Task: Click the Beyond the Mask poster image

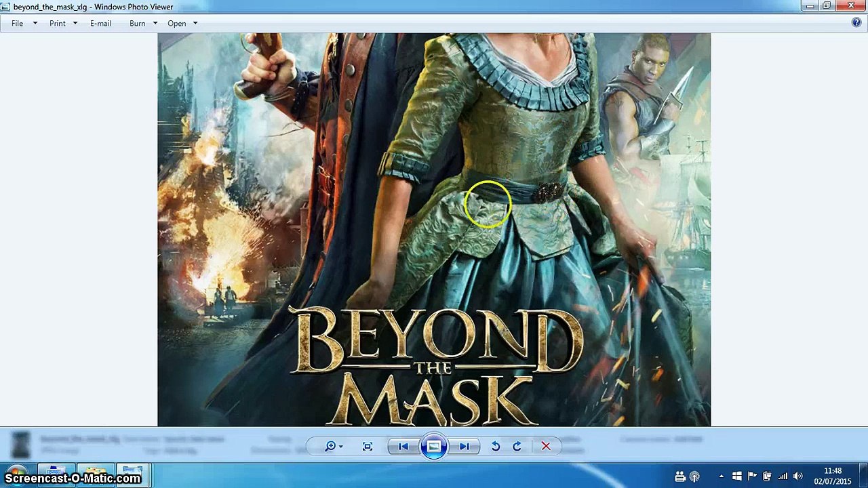Action: pos(434,230)
